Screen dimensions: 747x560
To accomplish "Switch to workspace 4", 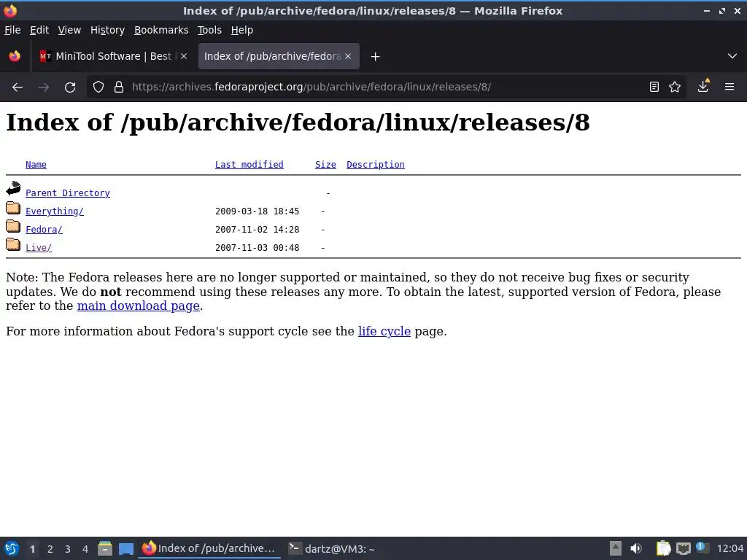I will click(85, 549).
